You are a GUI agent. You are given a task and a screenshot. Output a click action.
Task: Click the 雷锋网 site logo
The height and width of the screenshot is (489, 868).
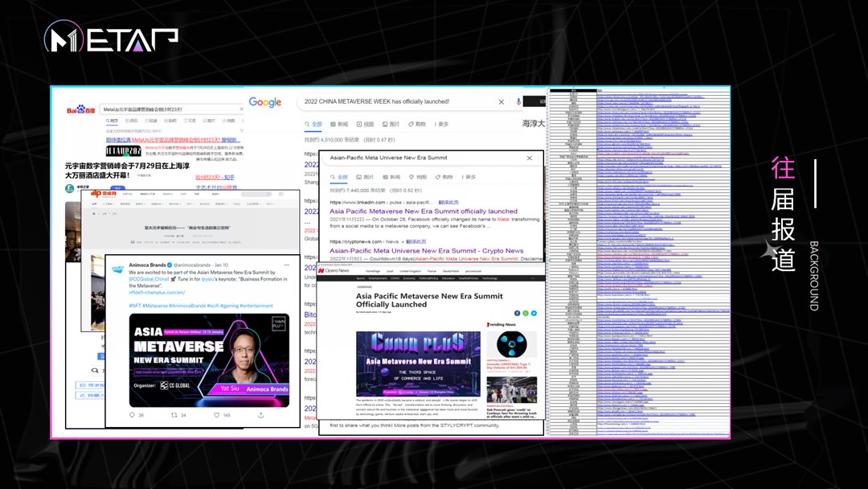pos(104,194)
